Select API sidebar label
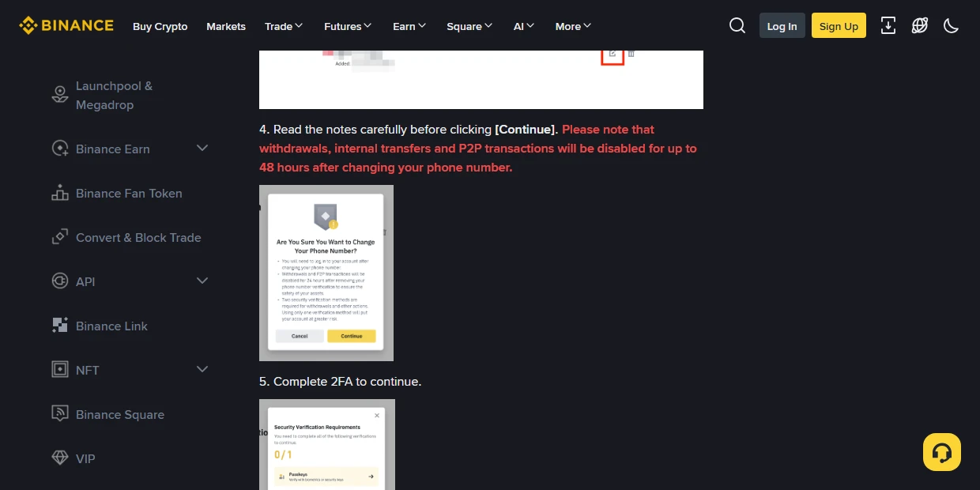The height and width of the screenshot is (490, 980). tap(85, 281)
